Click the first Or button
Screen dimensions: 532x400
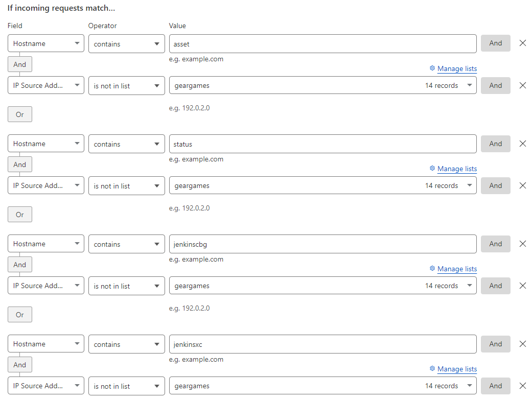(20, 114)
